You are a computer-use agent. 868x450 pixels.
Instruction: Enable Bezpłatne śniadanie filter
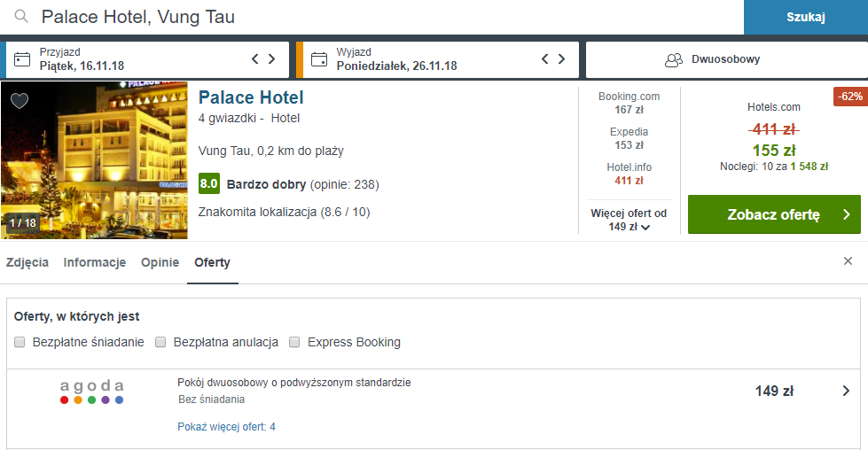pyautogui.click(x=20, y=342)
